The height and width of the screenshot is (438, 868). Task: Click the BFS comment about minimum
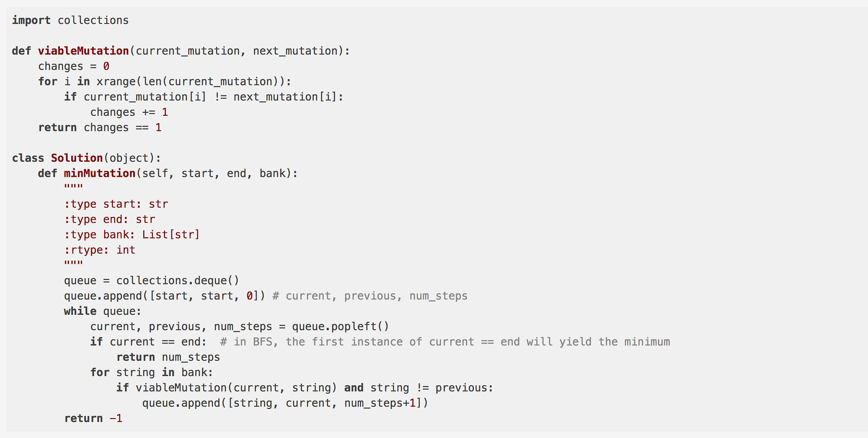click(445, 342)
